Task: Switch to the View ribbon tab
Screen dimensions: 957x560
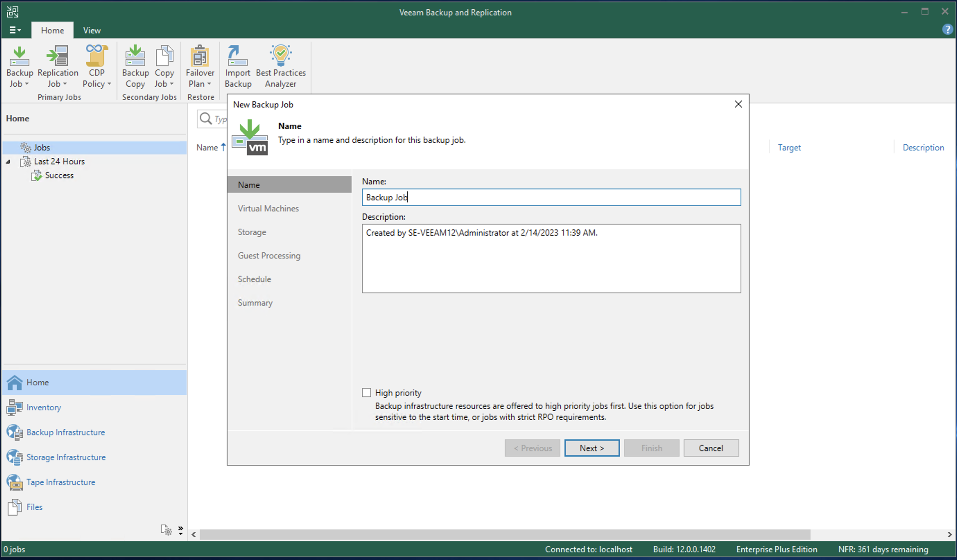Action: [x=92, y=30]
